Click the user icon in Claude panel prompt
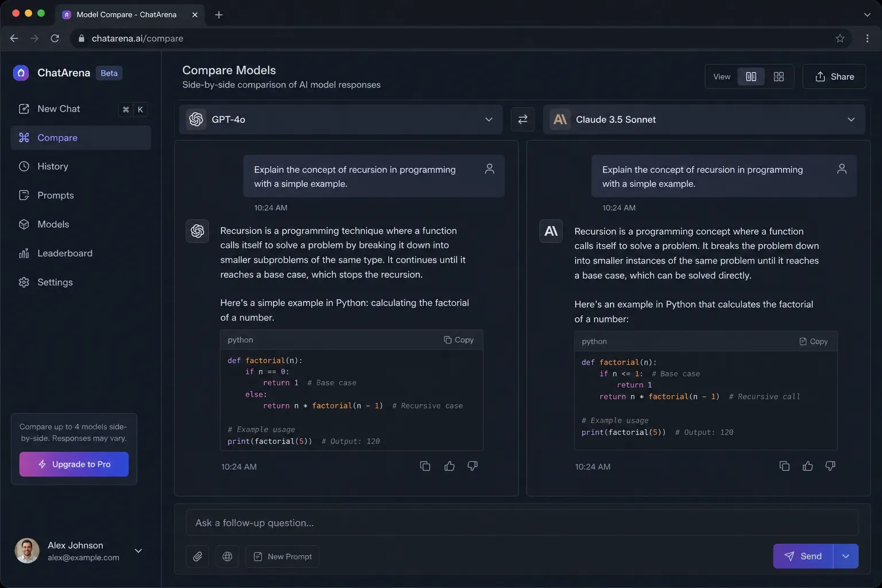This screenshot has width=882, height=588. pos(842,169)
